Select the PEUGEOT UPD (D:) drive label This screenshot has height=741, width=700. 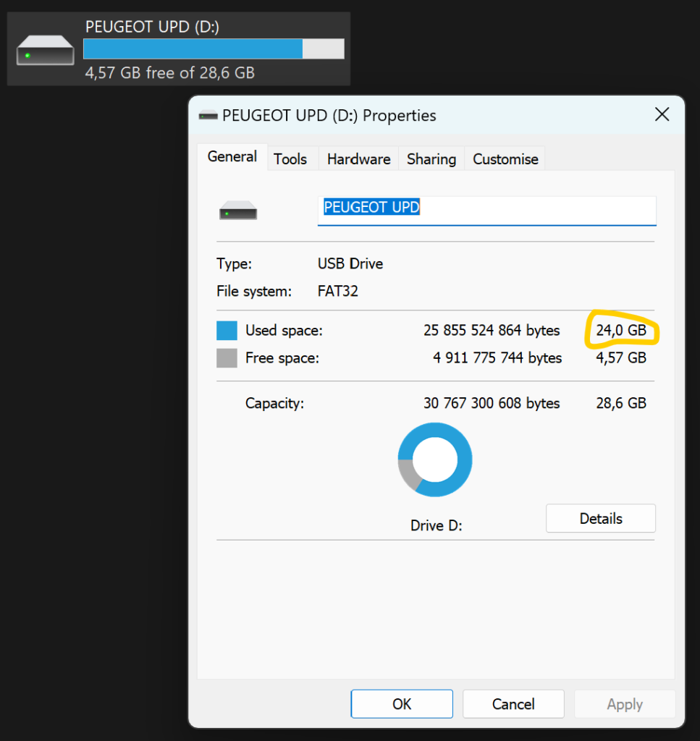coord(152,27)
